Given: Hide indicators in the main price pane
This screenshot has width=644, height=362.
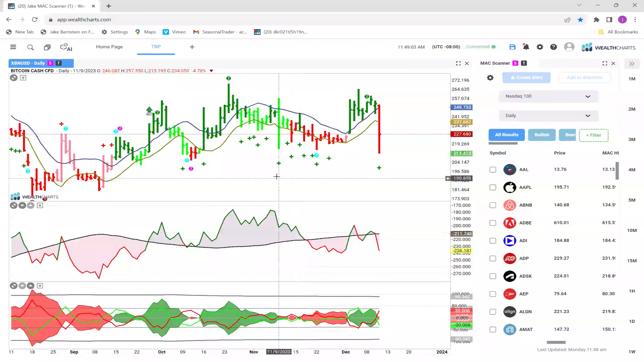Looking at the screenshot, I should pos(13,78).
